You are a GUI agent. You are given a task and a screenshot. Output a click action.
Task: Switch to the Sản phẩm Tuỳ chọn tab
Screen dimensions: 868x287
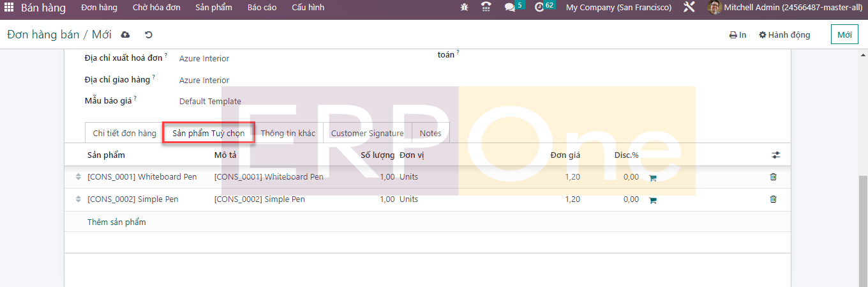208,134
